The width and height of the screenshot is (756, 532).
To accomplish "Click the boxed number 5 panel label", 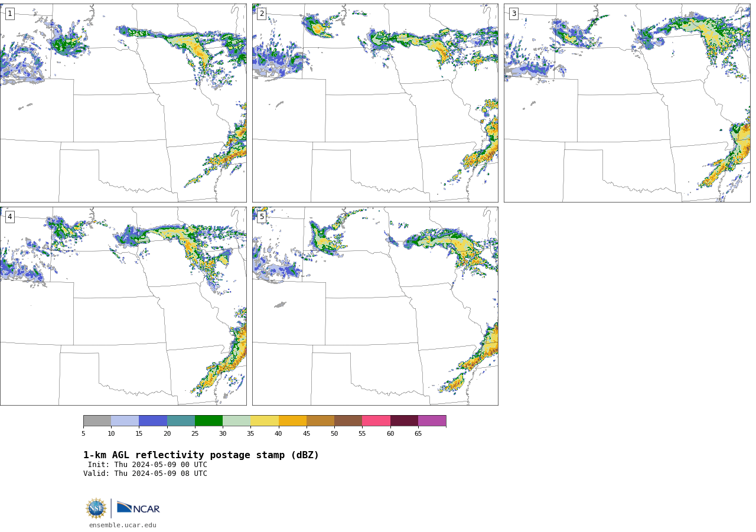I will tap(262, 217).
